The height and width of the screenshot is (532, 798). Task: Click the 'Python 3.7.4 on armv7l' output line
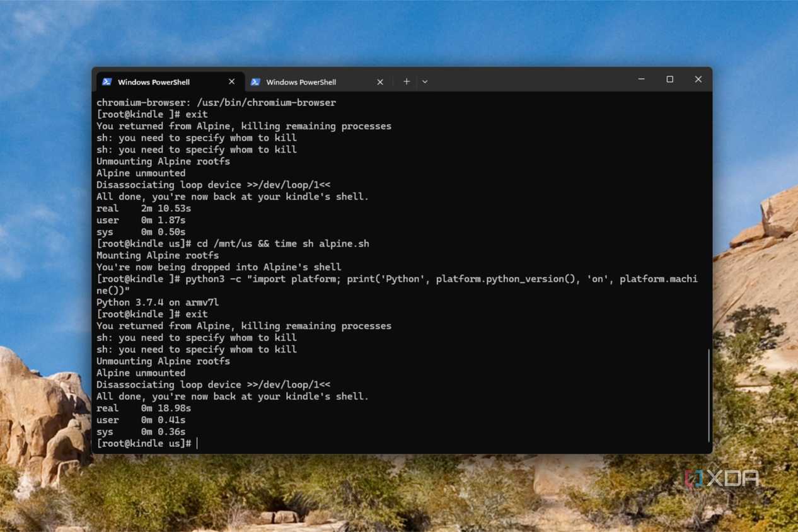pos(158,303)
